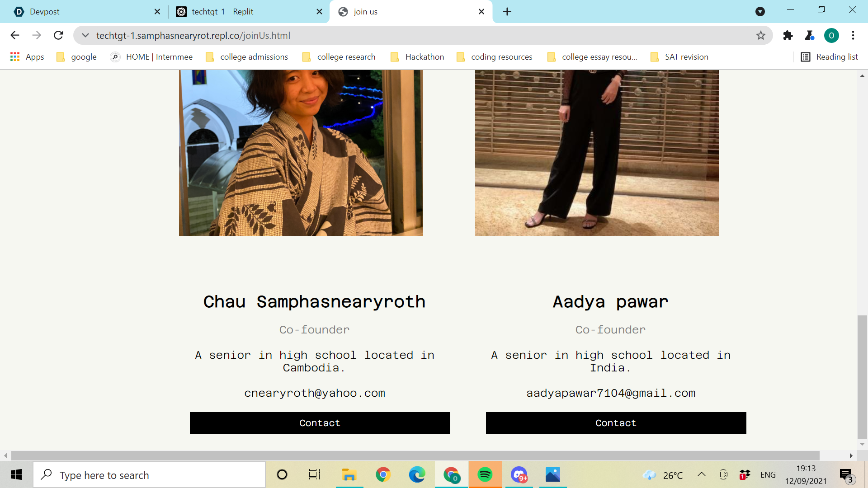Go back to previous page
Image resolution: width=868 pixels, height=488 pixels.
pos(15,35)
